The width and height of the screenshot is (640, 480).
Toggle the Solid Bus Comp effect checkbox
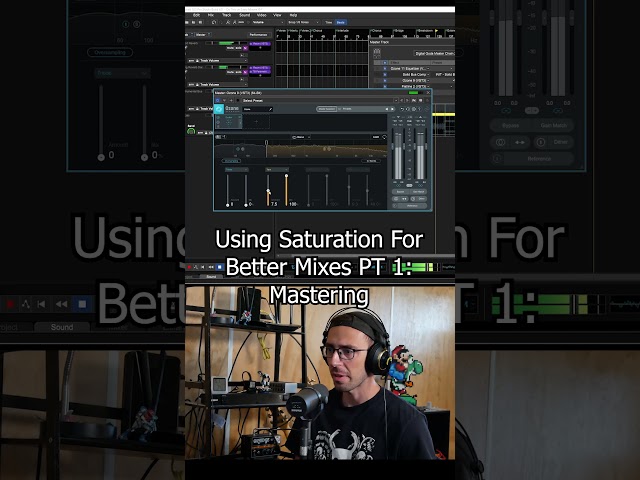(x=384, y=74)
